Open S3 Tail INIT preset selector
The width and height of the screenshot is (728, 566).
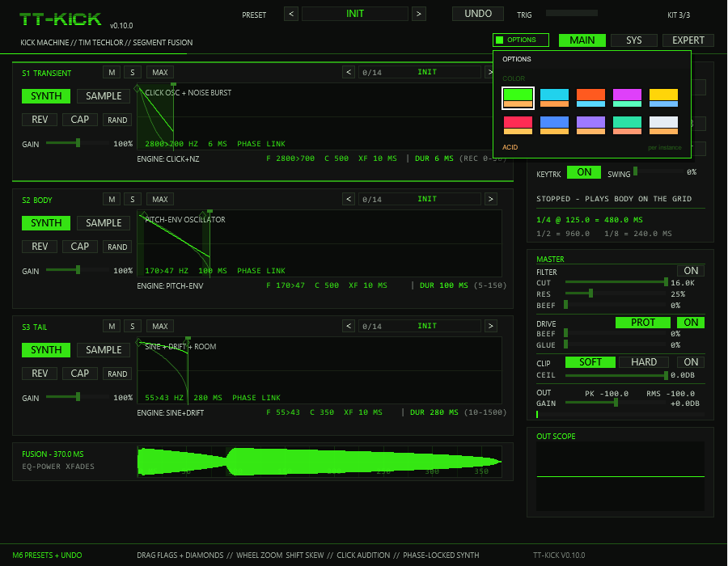420,326
